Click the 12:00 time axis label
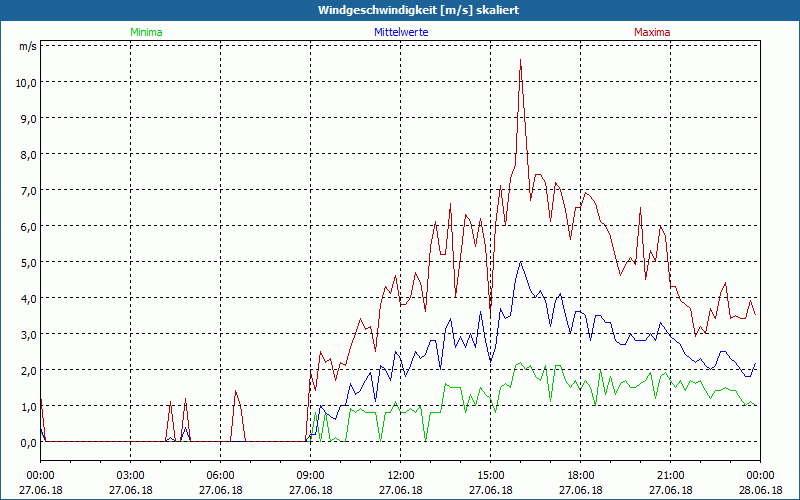Screen dimensions: 800x500 [401, 476]
